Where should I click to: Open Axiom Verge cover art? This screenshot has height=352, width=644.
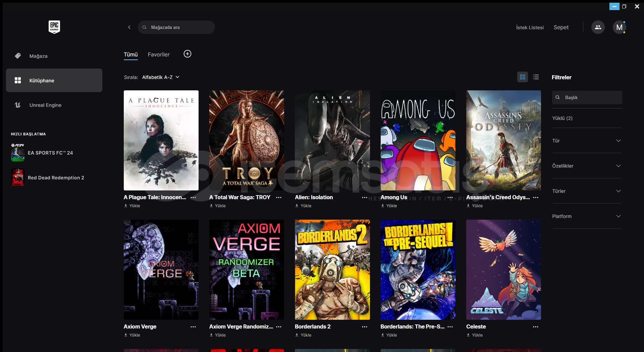click(161, 270)
